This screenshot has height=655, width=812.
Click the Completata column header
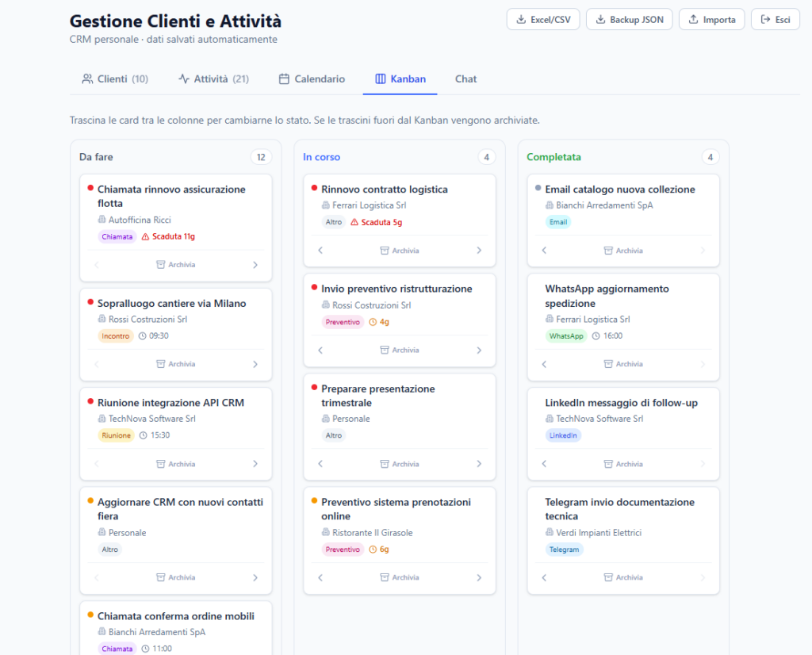pyautogui.click(x=553, y=157)
